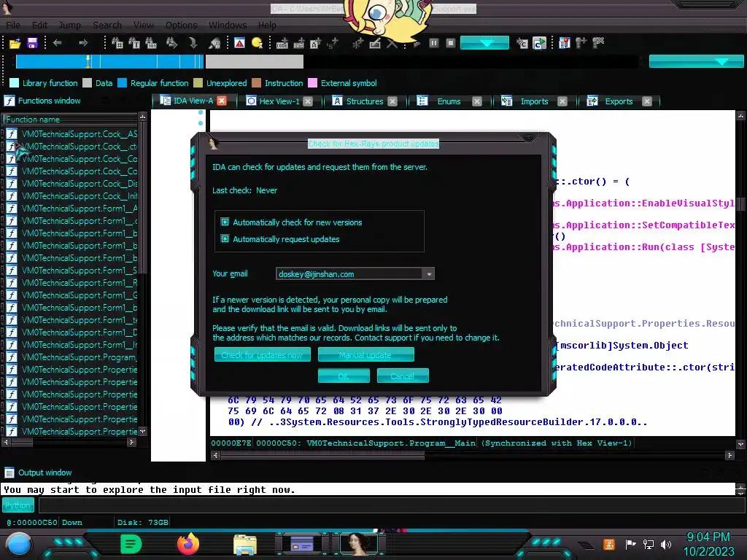Select VM0TechnicalSupport.Program_ function row
The height and width of the screenshot is (560, 747).
[x=71, y=357]
